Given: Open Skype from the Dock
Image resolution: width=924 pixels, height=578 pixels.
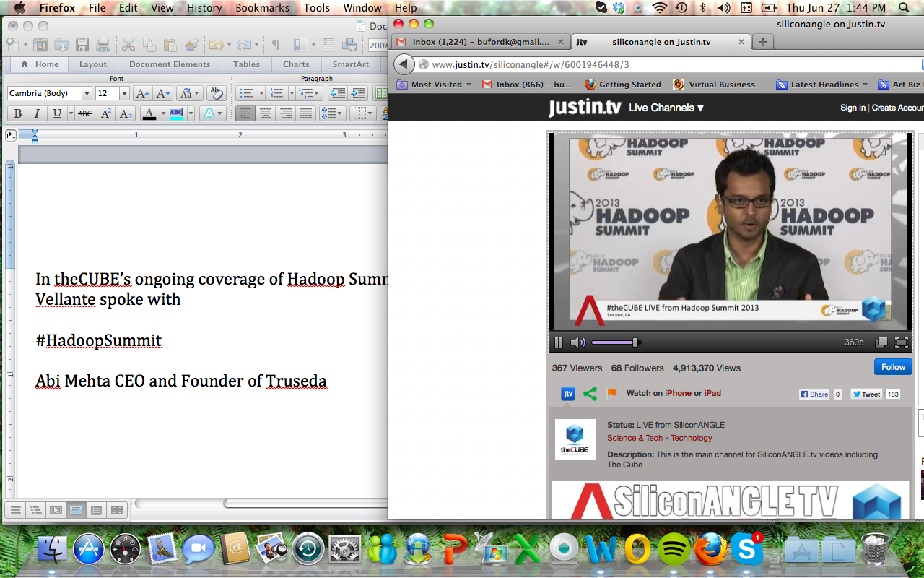Looking at the screenshot, I should 746,549.
